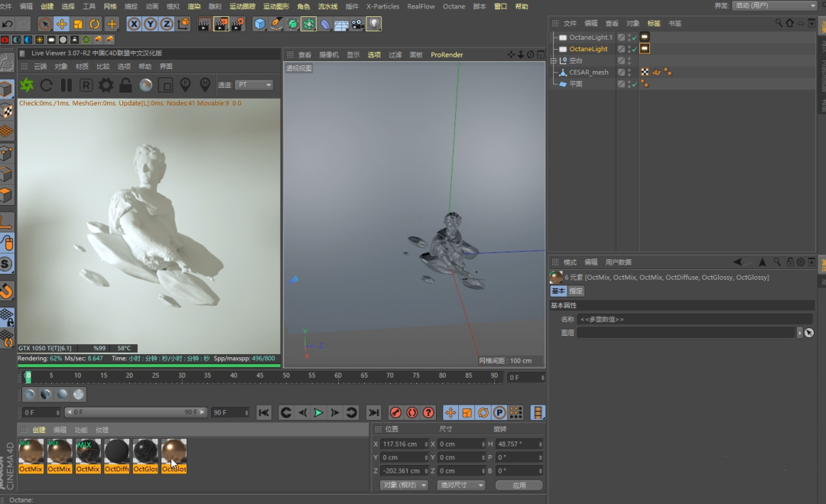Viewport: 826px width, 504px height.
Task: Add a light with the bulb icon
Action: (x=373, y=24)
